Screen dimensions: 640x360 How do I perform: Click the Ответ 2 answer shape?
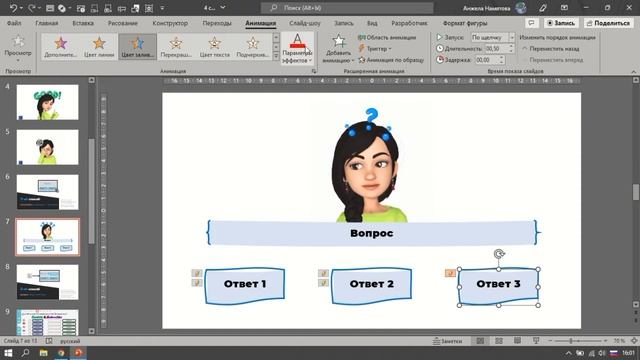click(x=371, y=286)
